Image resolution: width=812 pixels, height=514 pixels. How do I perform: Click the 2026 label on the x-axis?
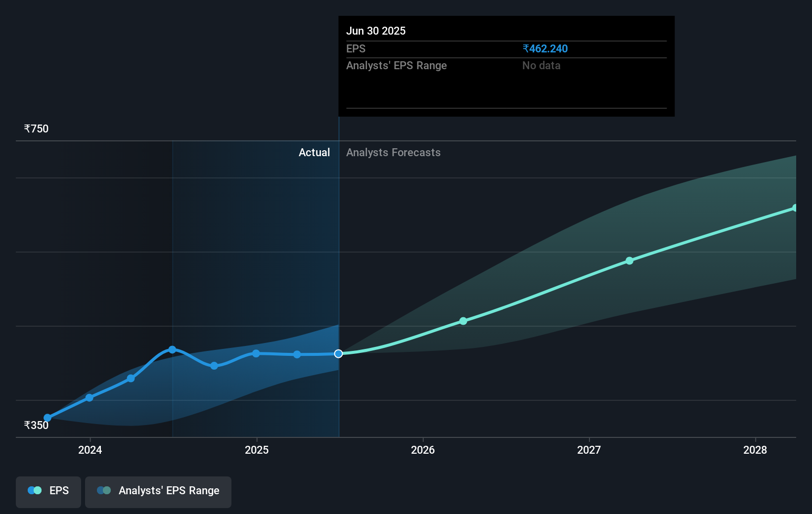point(422,450)
